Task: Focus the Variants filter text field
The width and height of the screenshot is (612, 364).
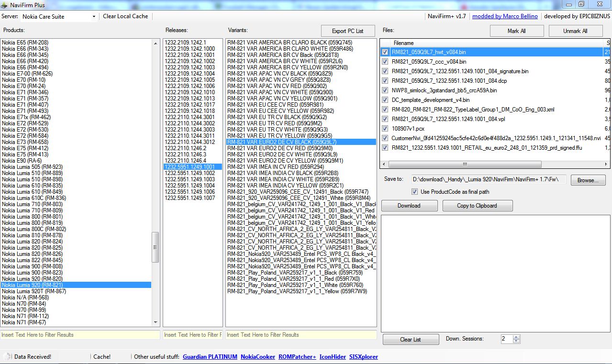Action: click(x=301, y=335)
